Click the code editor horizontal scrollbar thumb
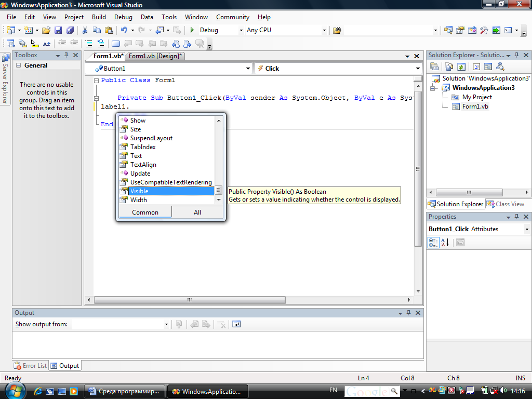Viewport: 532px width, 399px height. coord(190,300)
